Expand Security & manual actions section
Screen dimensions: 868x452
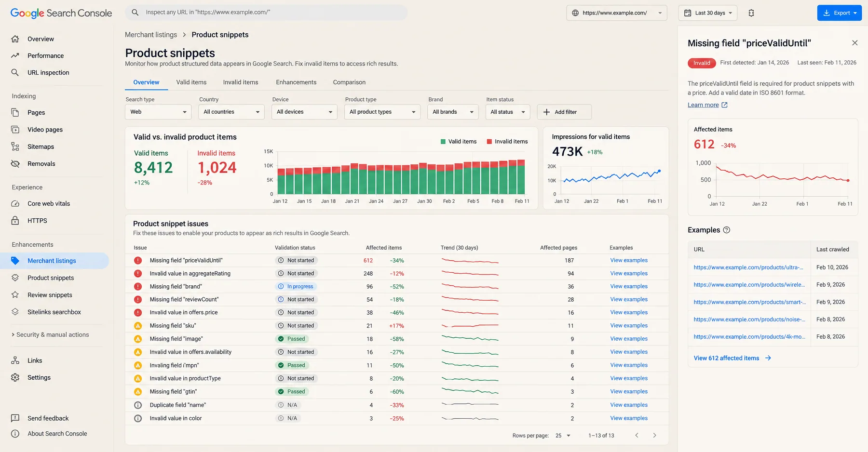click(x=50, y=335)
